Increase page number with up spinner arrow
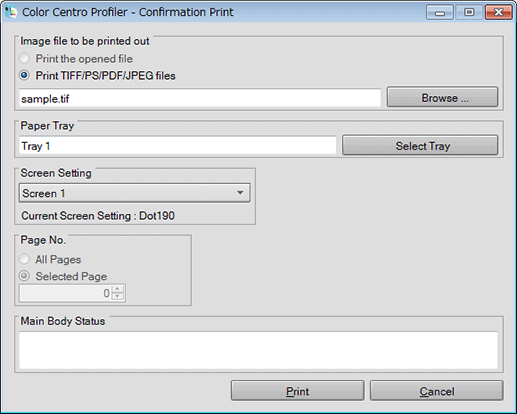 coord(118,289)
